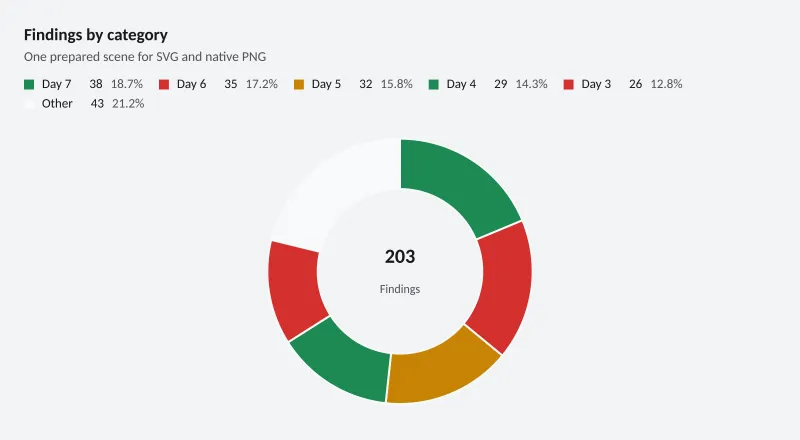The width and height of the screenshot is (800, 440).
Task: Click the Day 3 red legend swatch
Action: click(568, 85)
